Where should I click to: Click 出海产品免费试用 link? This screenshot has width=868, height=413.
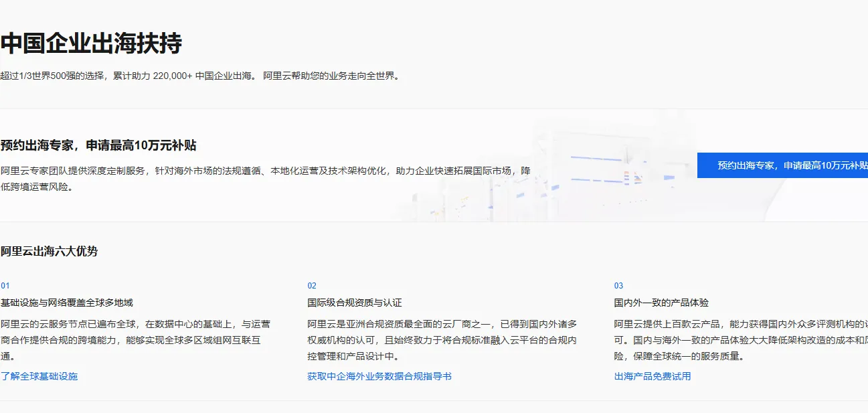(653, 376)
